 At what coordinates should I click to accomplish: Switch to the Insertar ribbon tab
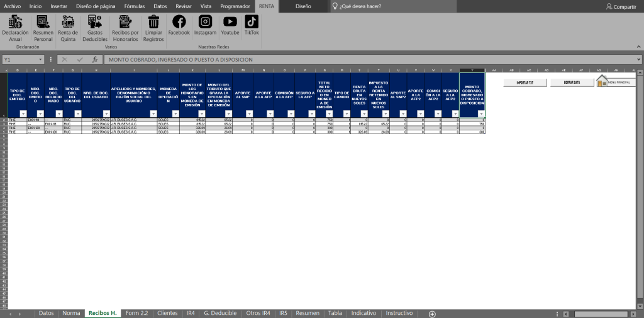58,6
